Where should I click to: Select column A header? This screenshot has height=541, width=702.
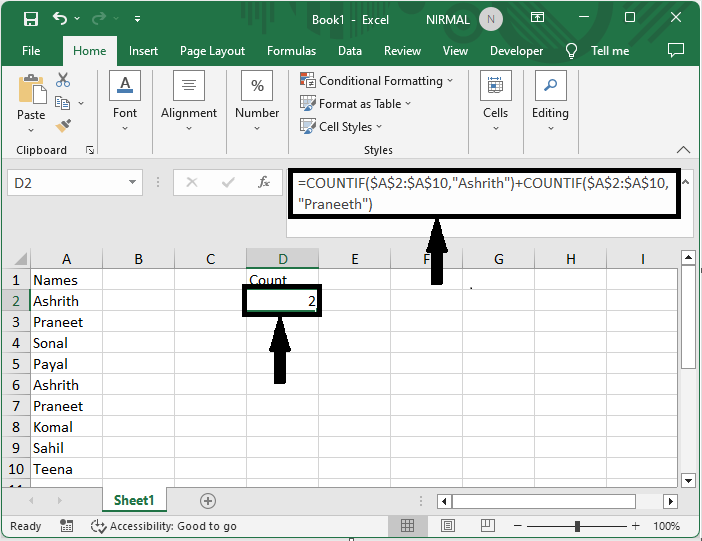pos(66,259)
